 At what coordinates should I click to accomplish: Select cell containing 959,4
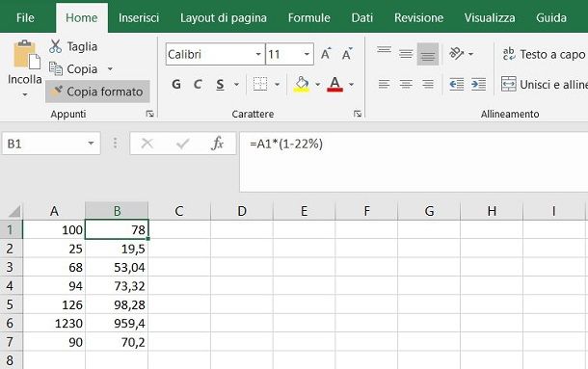click(x=117, y=324)
